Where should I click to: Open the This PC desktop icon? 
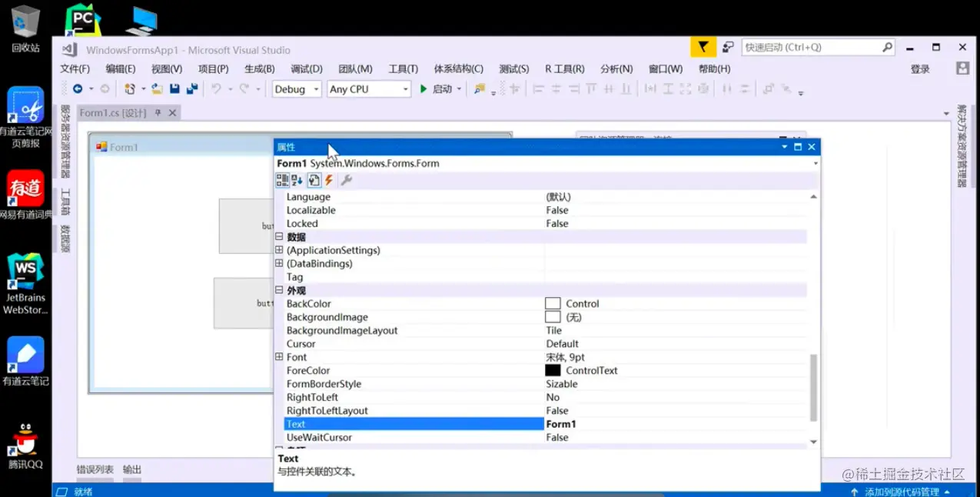click(x=141, y=21)
